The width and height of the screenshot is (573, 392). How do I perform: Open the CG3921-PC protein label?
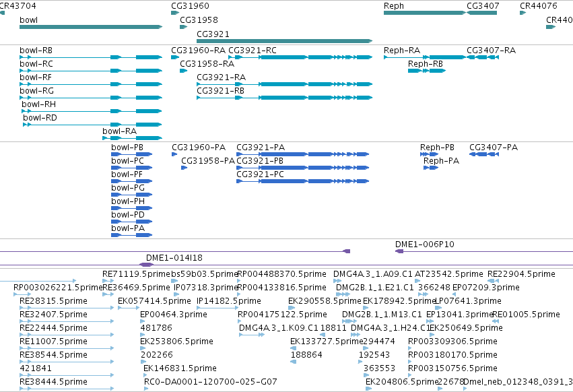click(260, 174)
